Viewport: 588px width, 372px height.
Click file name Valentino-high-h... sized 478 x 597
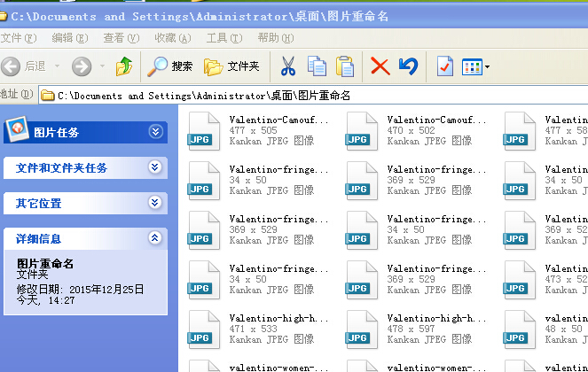pos(436,319)
